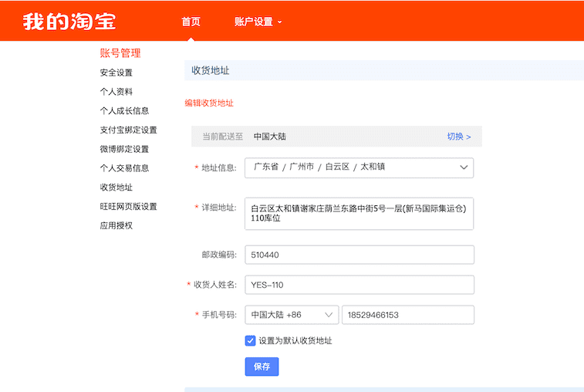
Task: Open 应用授权 in sidebar
Action: click(x=116, y=225)
